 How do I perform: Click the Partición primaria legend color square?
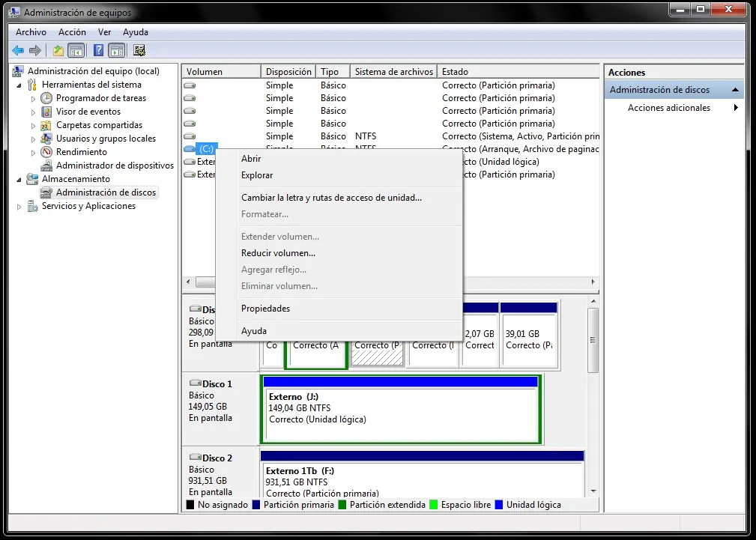(256, 505)
